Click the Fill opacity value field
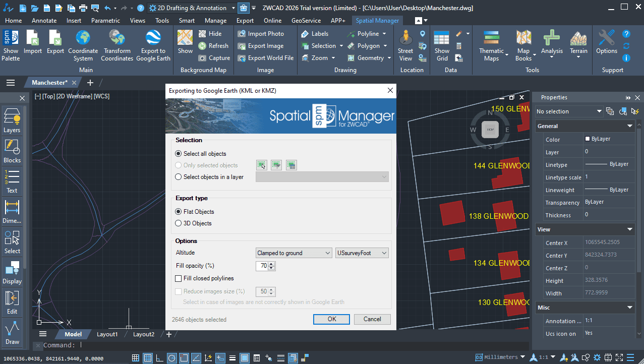 [x=262, y=266]
